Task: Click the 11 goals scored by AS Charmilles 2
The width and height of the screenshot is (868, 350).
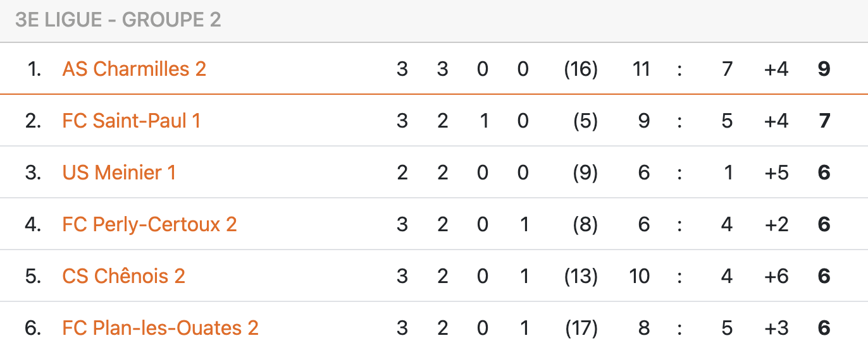Action: click(641, 69)
